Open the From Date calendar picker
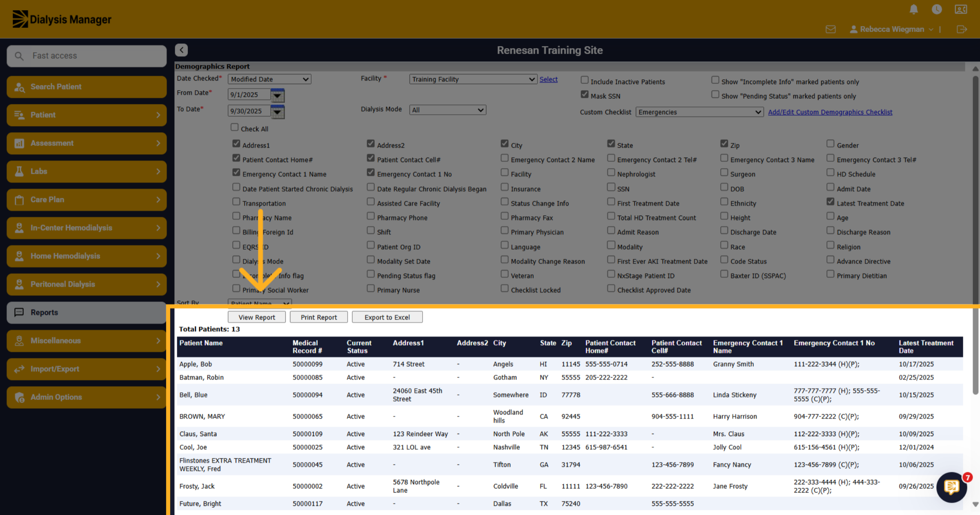980x515 pixels. 278,95
